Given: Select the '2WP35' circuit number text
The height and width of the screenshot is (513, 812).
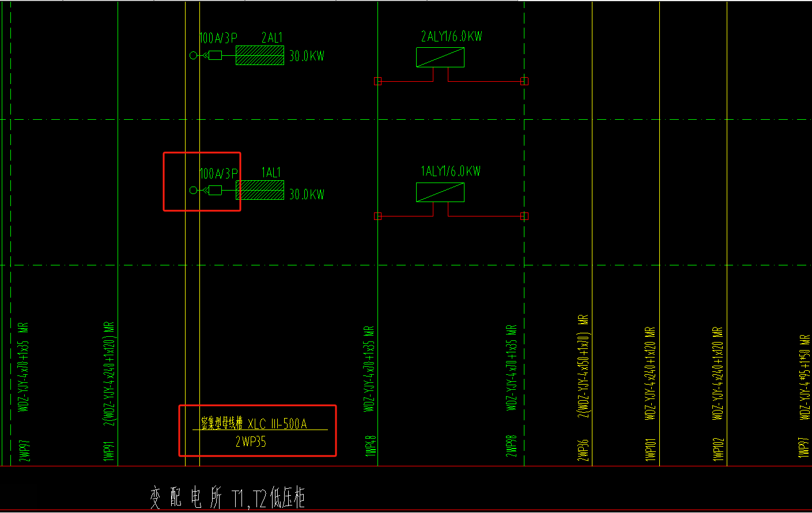Looking at the screenshot, I should click(x=251, y=442).
